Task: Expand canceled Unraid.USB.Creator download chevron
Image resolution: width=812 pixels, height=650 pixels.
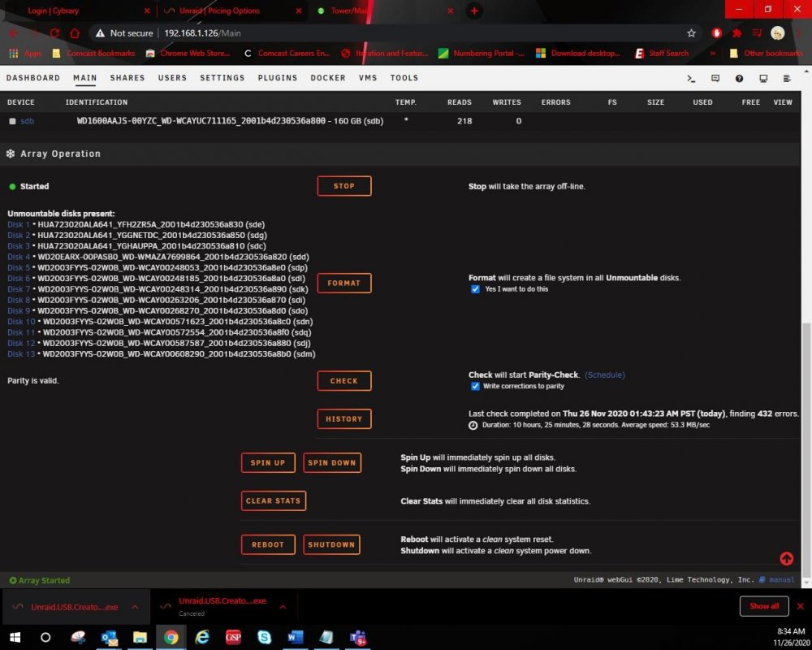Action: 283,606
